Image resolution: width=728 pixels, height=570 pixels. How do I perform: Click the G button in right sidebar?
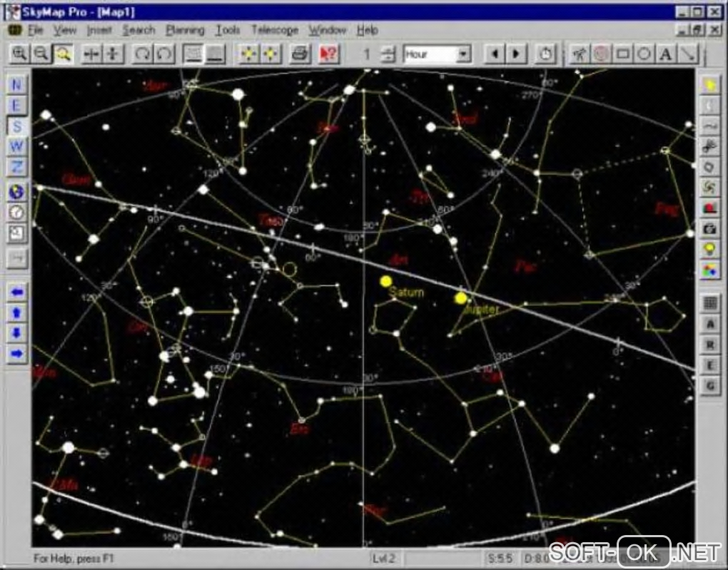click(709, 385)
